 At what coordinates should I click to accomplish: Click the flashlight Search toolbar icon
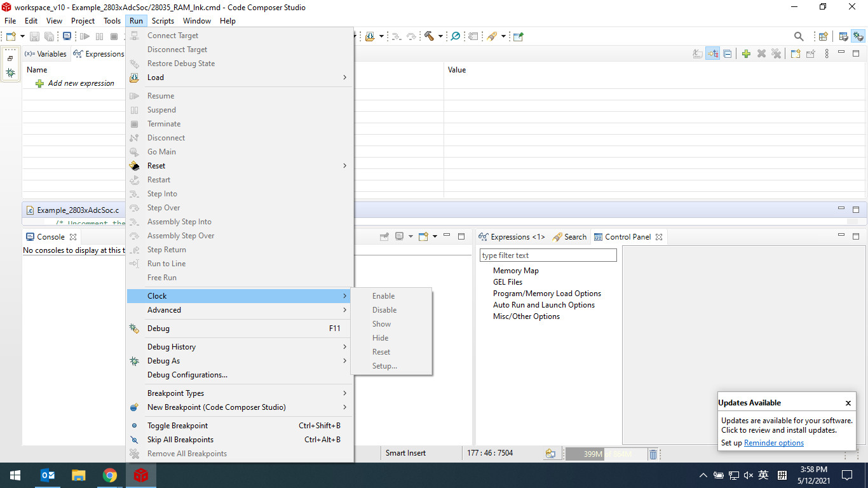tap(491, 36)
